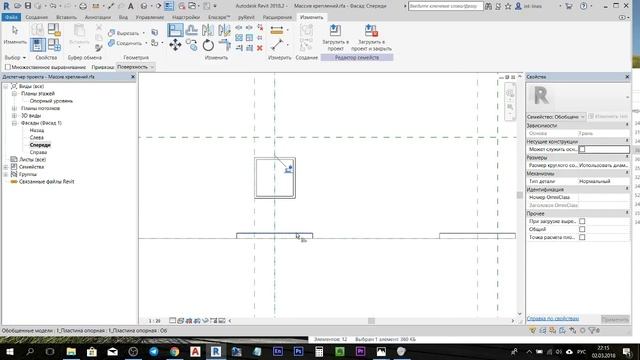Screen dimensions: 640x360
Task: Open the Привязка Поверхность dropdown
Action: tap(135, 67)
